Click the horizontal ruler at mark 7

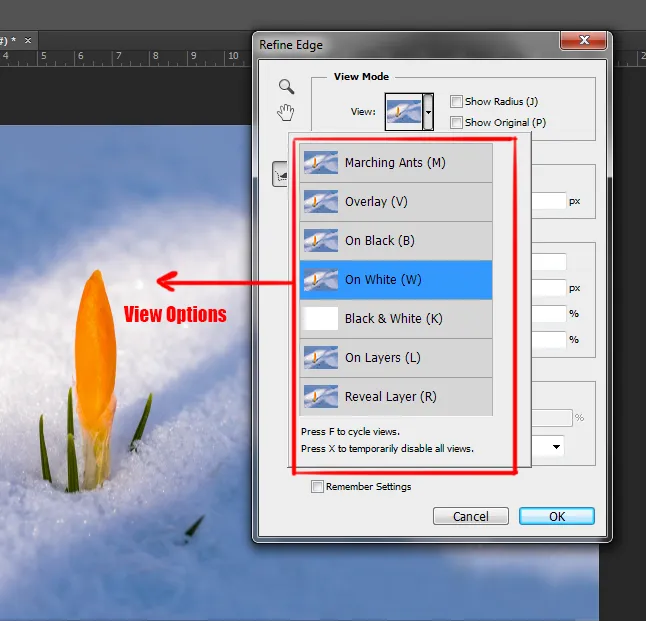point(119,56)
